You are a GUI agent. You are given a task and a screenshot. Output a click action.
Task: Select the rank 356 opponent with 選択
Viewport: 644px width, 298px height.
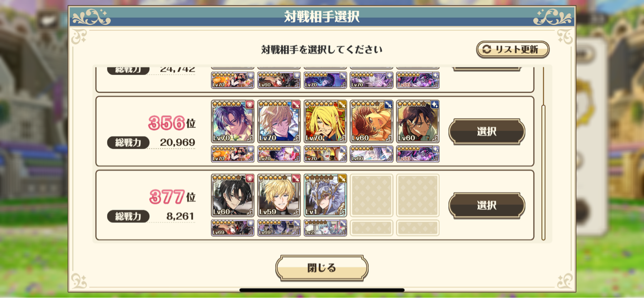[x=487, y=131]
